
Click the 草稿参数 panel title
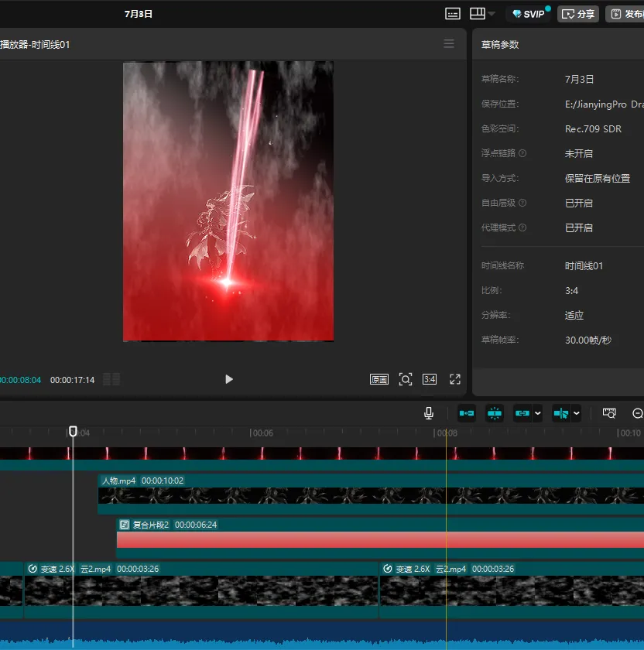(x=500, y=44)
